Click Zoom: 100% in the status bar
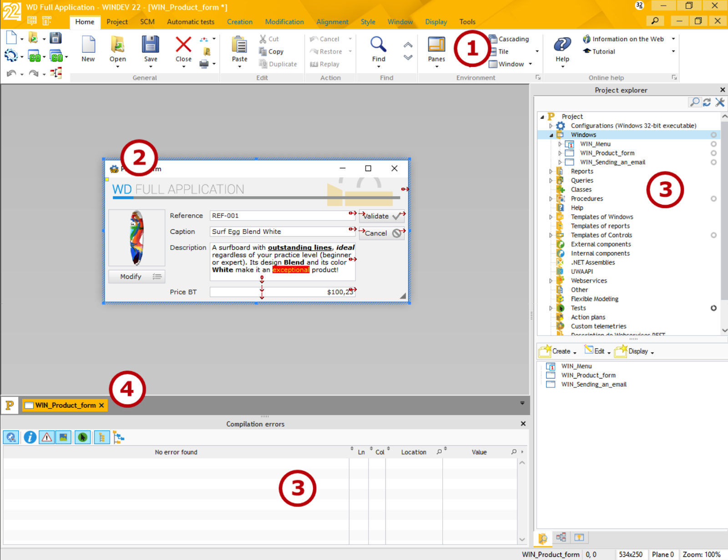Image resolution: width=728 pixels, height=560 pixels. 701,555
